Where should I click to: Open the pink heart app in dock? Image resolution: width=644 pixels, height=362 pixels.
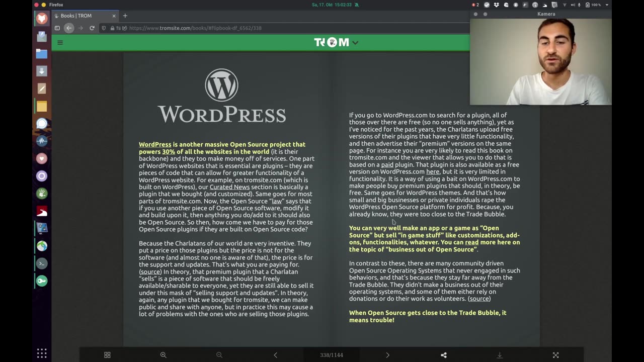[42, 158]
